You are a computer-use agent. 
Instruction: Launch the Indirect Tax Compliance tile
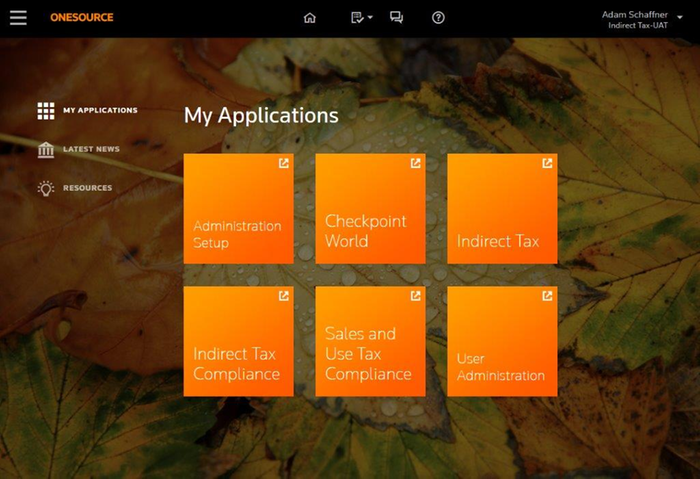238,342
